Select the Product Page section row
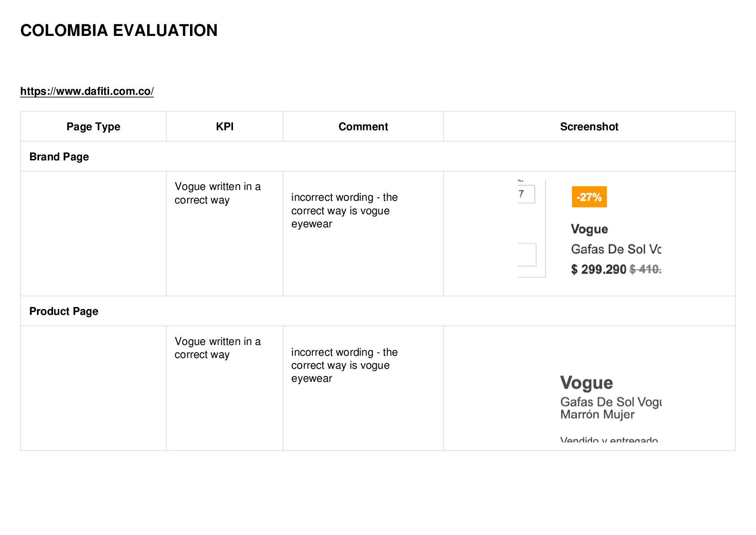756x535 pixels. pos(378,311)
